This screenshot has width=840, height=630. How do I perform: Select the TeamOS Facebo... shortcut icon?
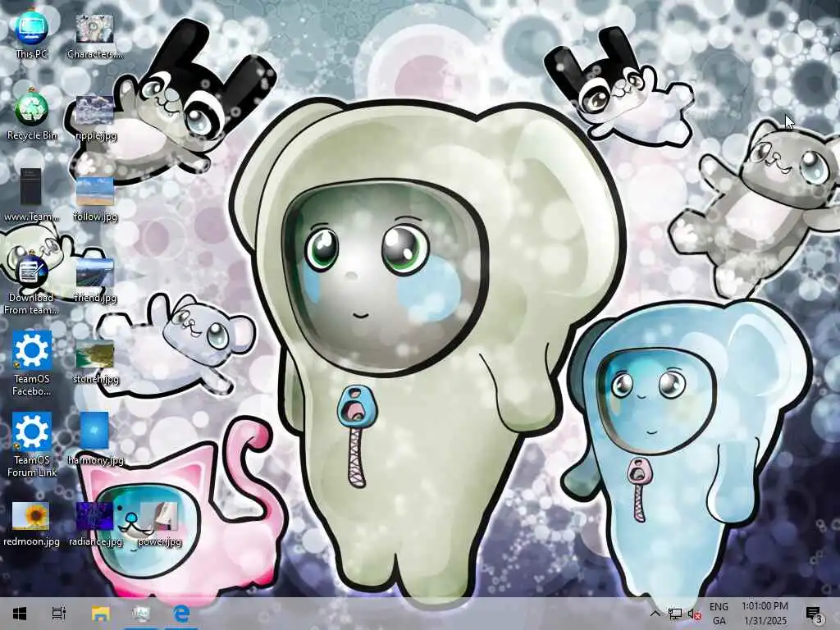click(32, 364)
